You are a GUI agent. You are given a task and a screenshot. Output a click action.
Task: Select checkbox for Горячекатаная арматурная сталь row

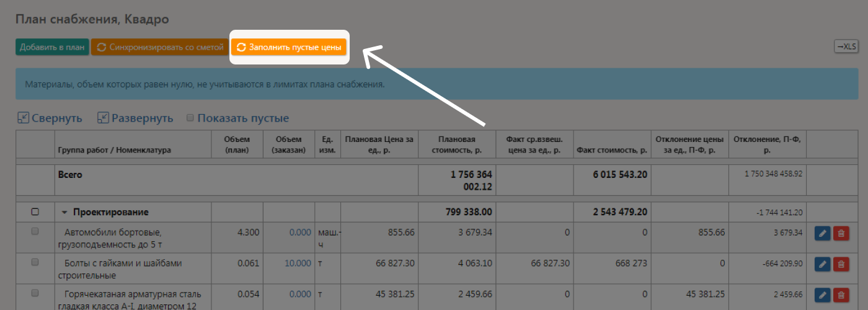pos(35,293)
